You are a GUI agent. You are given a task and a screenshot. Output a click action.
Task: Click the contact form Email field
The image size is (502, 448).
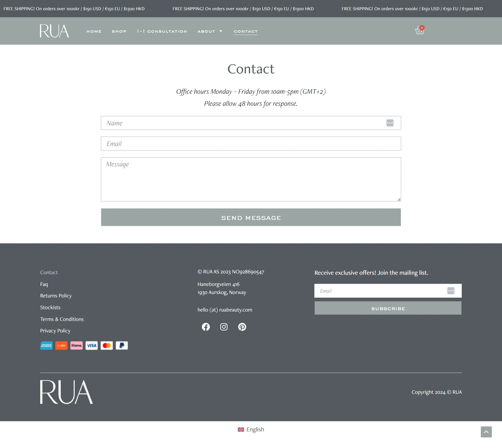point(251,144)
